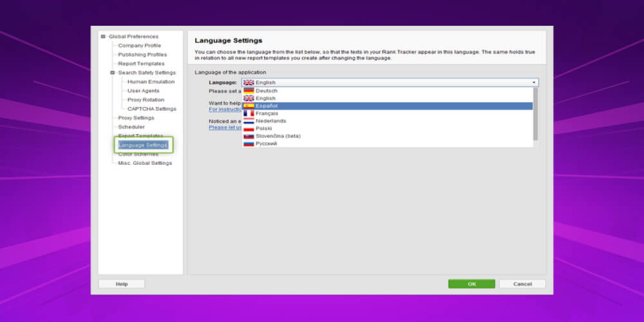Select the Search Safety Settings entry
644x322 pixels.
pyautogui.click(x=147, y=73)
